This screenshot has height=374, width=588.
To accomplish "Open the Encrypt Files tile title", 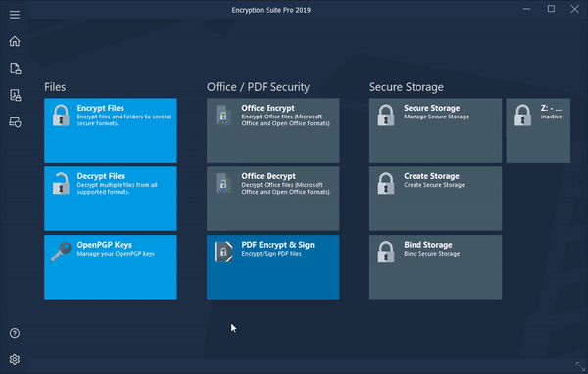I will [101, 108].
